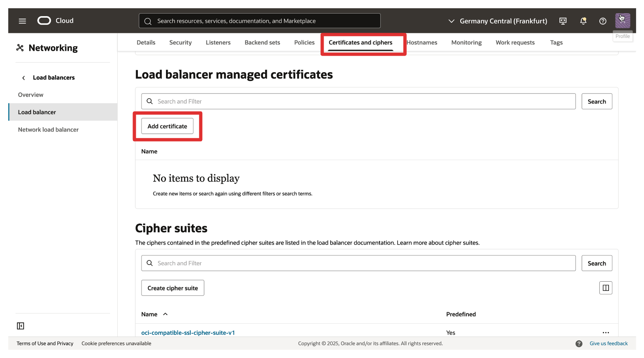Select Network load balancer in sidebar

click(48, 130)
